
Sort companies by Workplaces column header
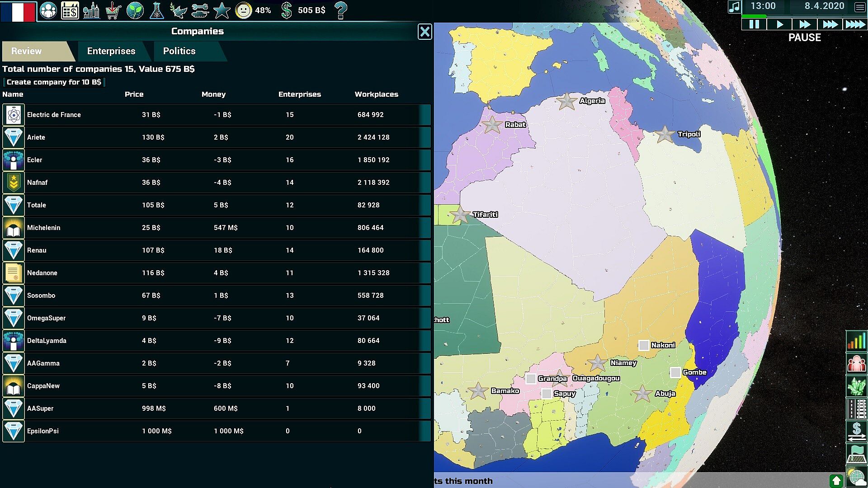(x=376, y=94)
